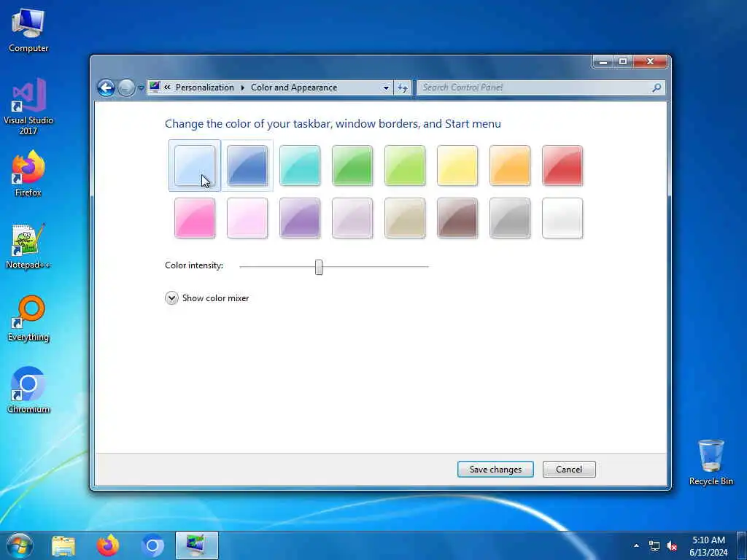Screen dimensions: 747x560
Task: Select the green Leaf color swatch
Action: [x=352, y=166]
